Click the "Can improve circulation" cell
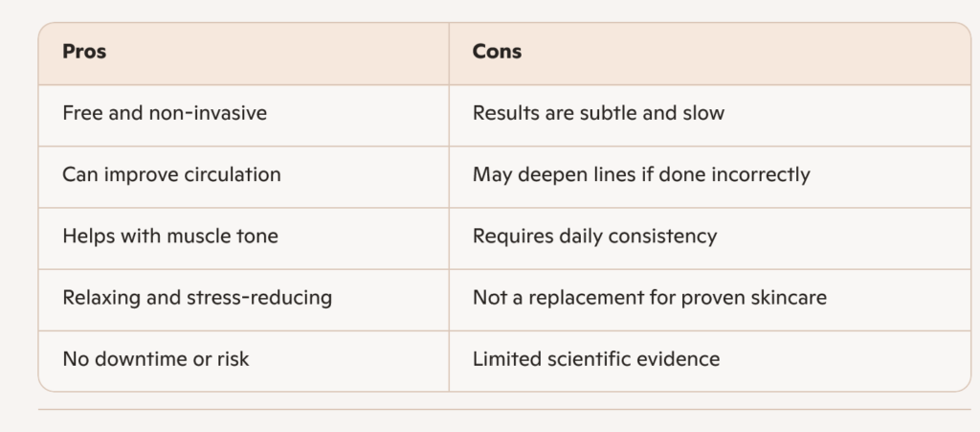Image resolution: width=980 pixels, height=432 pixels. (171, 174)
